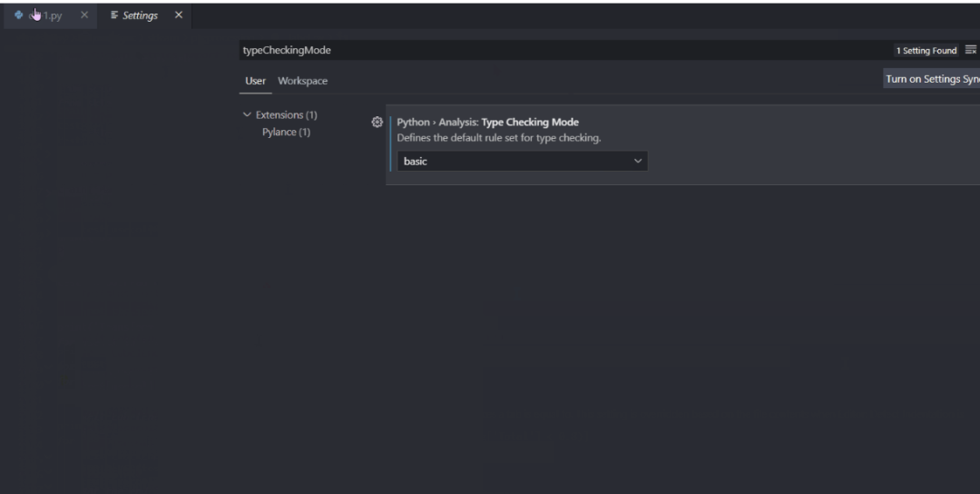The image size is (980, 494).
Task: Focus the typeCheckingMode search field
Action: pyautogui.click(x=565, y=50)
